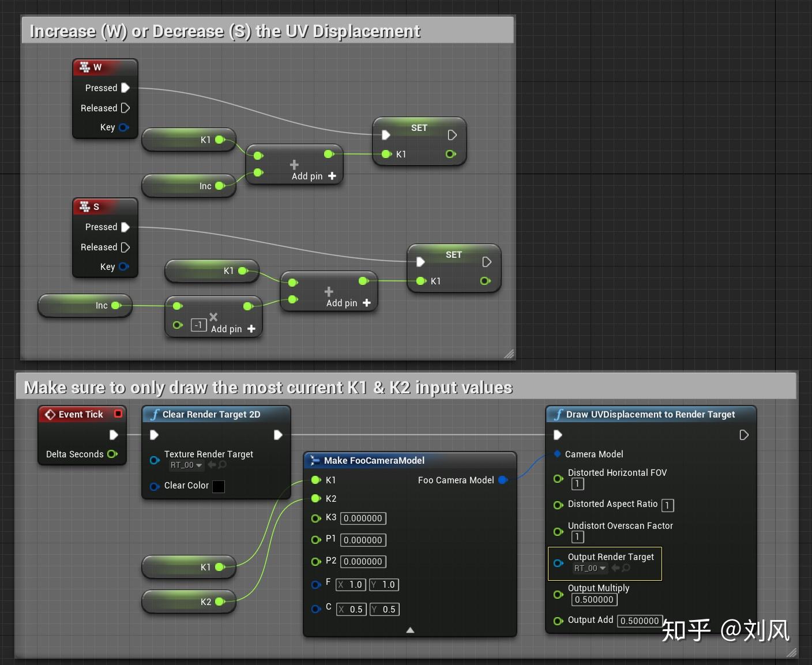Image resolution: width=812 pixels, height=665 pixels.
Task: Click the struct icon on Make FooCameraModel header
Action: pos(315,460)
